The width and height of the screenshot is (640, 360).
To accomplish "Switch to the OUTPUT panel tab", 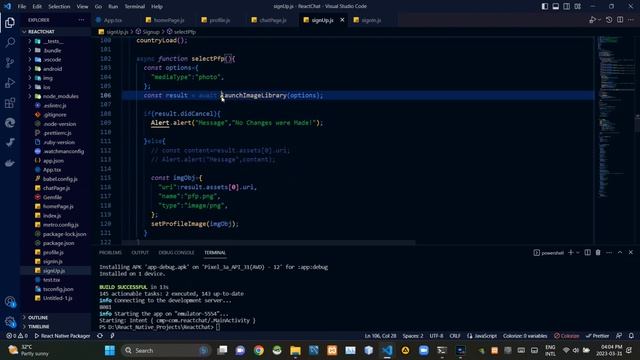I will (140, 253).
